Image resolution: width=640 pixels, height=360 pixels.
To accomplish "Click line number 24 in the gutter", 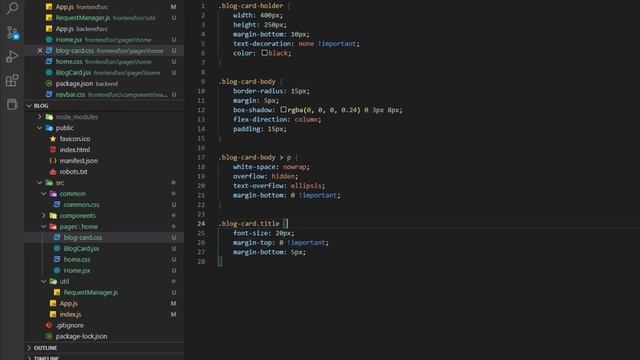I will [201, 224].
